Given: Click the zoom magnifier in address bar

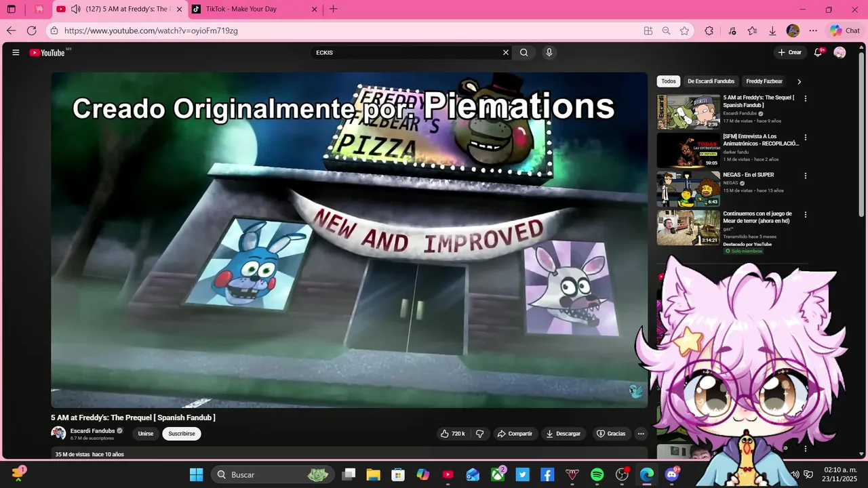Looking at the screenshot, I should (667, 30).
